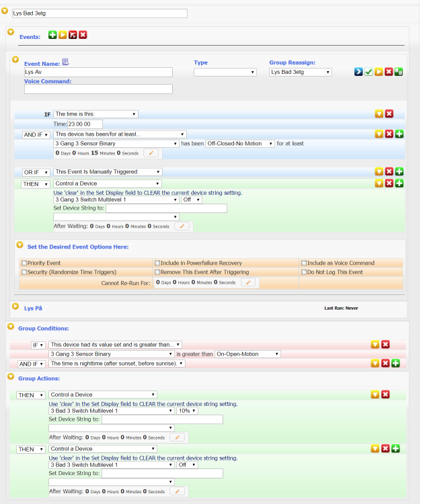
Task: Check Remove This Event After Triggering
Action: pos(157,272)
